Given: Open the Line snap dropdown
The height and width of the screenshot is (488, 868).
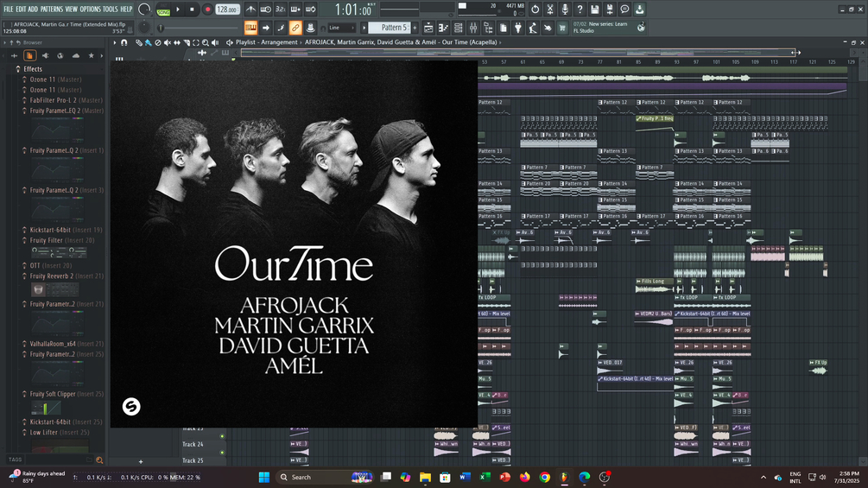Looking at the screenshot, I should click(341, 28).
